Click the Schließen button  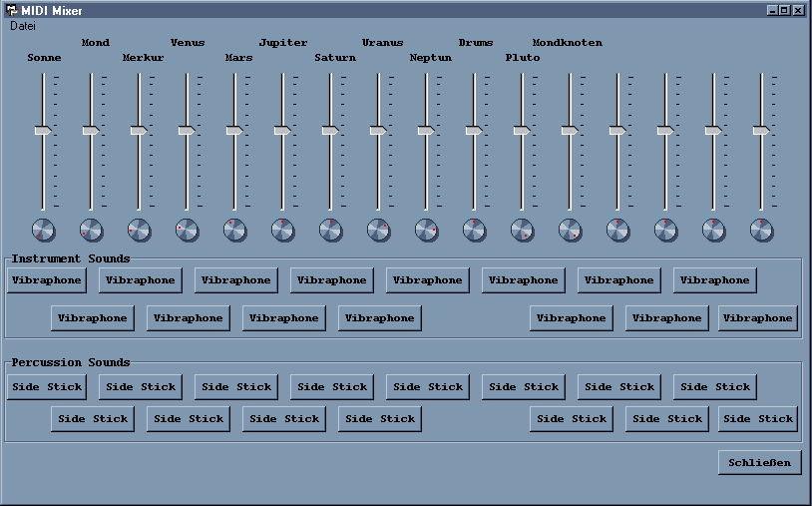tap(760, 462)
